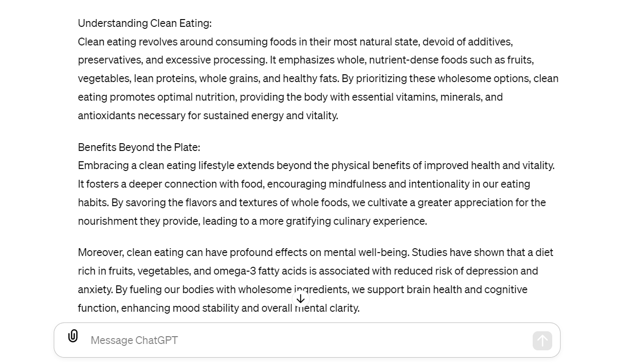This screenshot has width=628, height=364.
Task: Click the "Understanding Clean Eating:" heading
Action: [x=145, y=23]
